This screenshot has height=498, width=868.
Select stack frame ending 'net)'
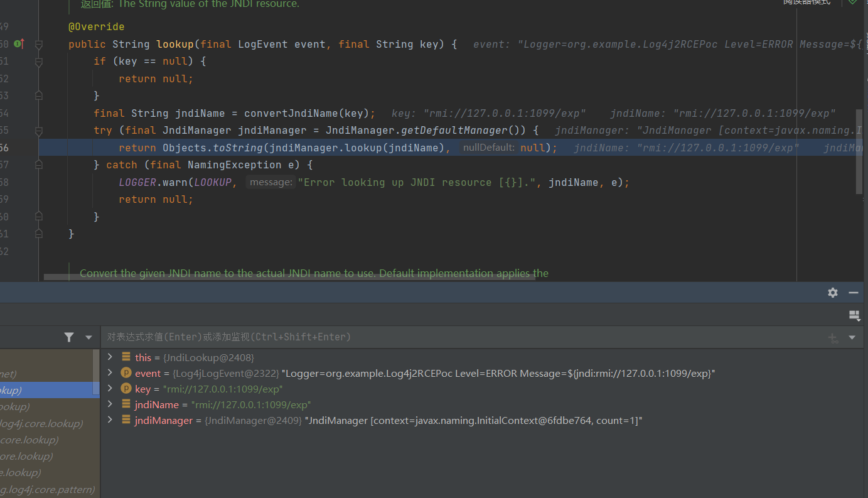[46, 374]
